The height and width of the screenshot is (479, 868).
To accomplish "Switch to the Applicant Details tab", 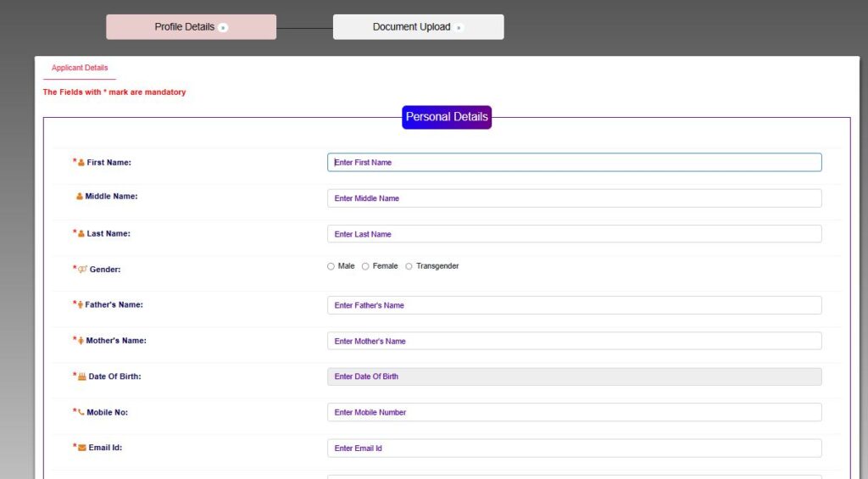I will pos(80,68).
